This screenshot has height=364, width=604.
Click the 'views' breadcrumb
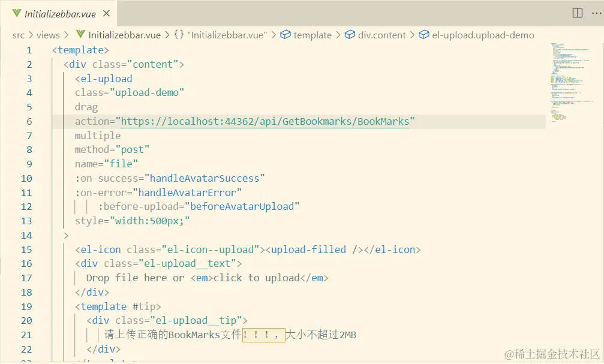click(x=48, y=35)
